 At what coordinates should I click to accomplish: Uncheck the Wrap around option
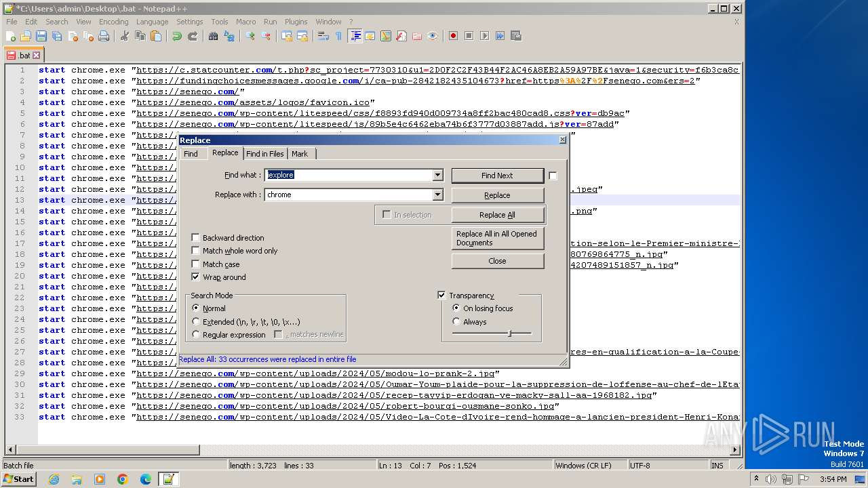(x=195, y=277)
